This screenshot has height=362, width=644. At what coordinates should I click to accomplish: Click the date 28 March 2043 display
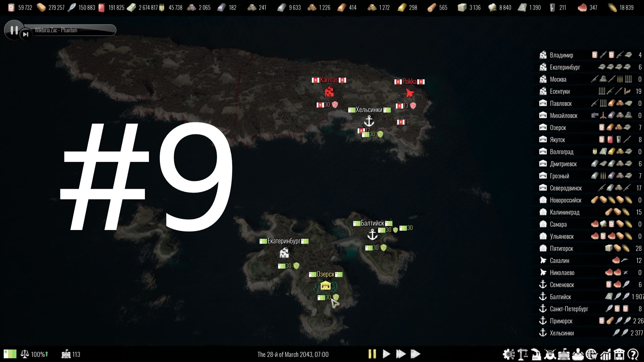(293, 354)
